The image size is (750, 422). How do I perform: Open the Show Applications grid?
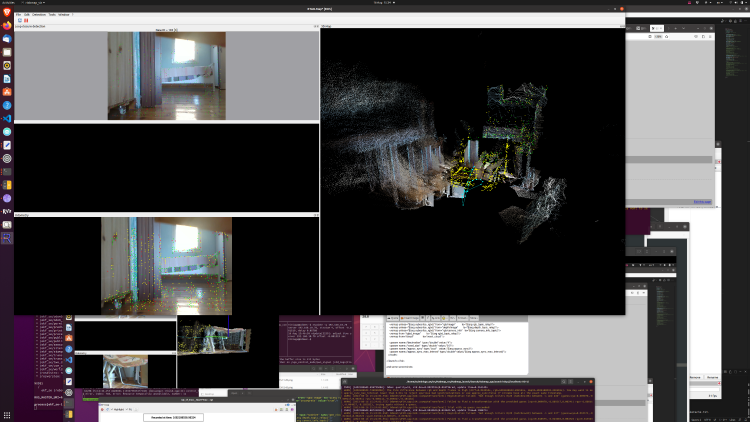coord(7,413)
